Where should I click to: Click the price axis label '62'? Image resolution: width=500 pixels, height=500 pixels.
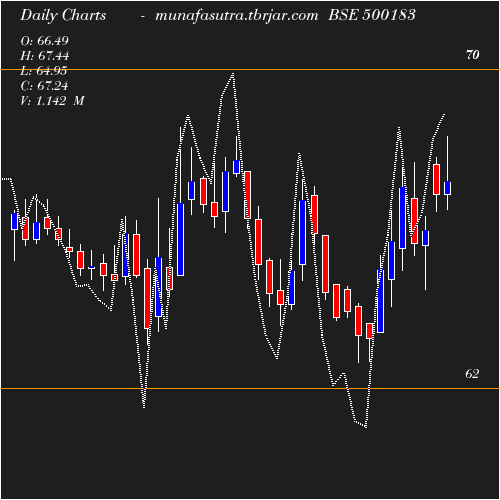coord(472,374)
